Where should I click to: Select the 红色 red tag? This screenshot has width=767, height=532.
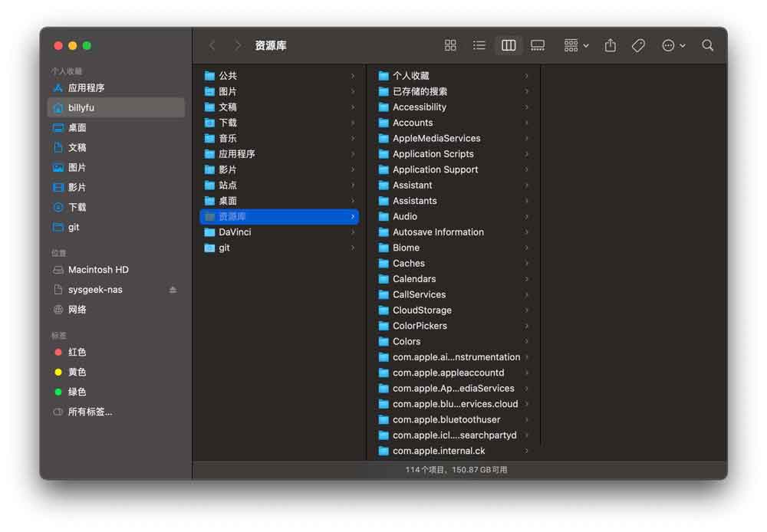pyautogui.click(x=77, y=353)
